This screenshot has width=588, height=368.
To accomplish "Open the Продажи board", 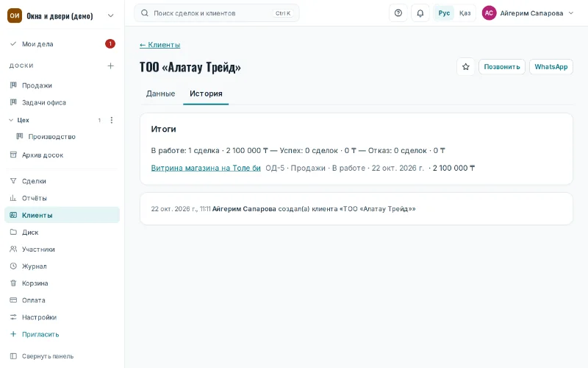I will point(62,85).
